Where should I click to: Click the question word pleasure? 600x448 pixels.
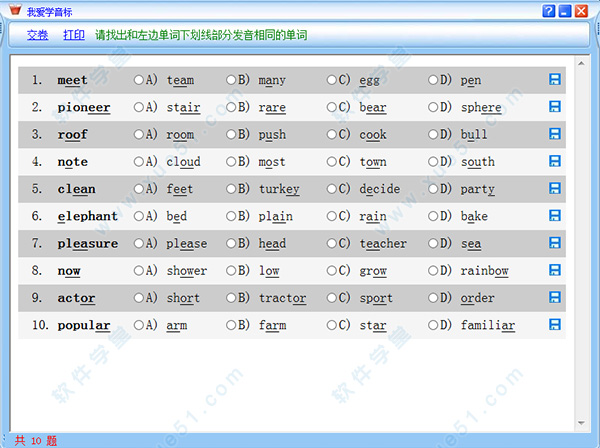pyautogui.click(x=88, y=244)
